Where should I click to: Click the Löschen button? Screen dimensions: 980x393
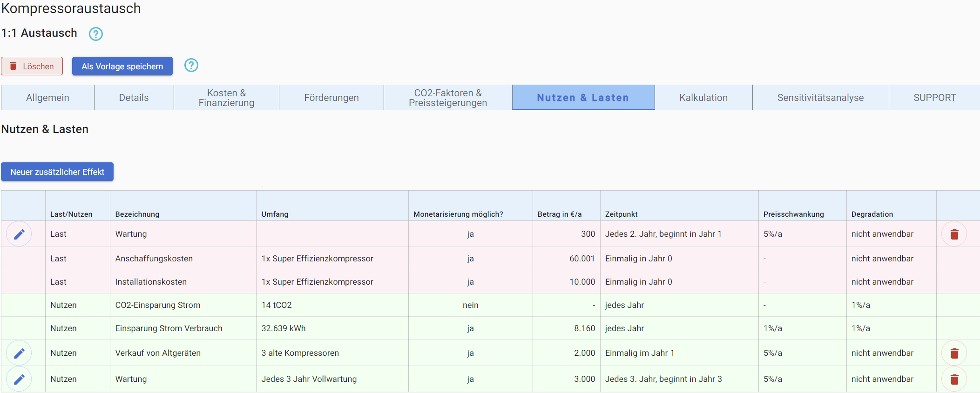[32, 66]
